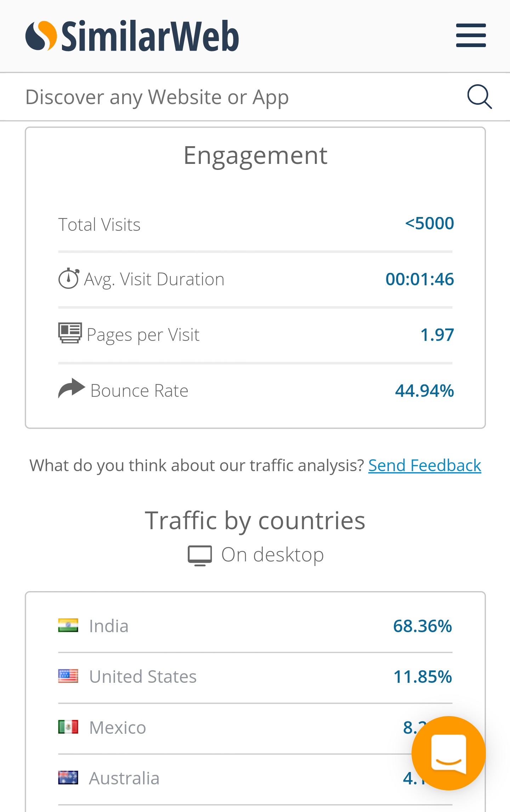Click the India flag icon
510x812 pixels.
[68, 625]
